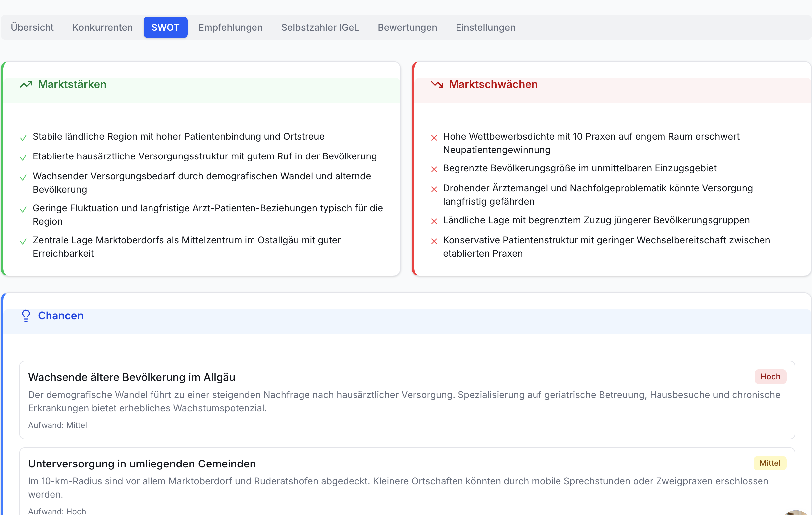The width and height of the screenshot is (812, 515).
Task: Click the red X next to 'Hohe Wettbewerbsdichte'
Action: coord(434,138)
